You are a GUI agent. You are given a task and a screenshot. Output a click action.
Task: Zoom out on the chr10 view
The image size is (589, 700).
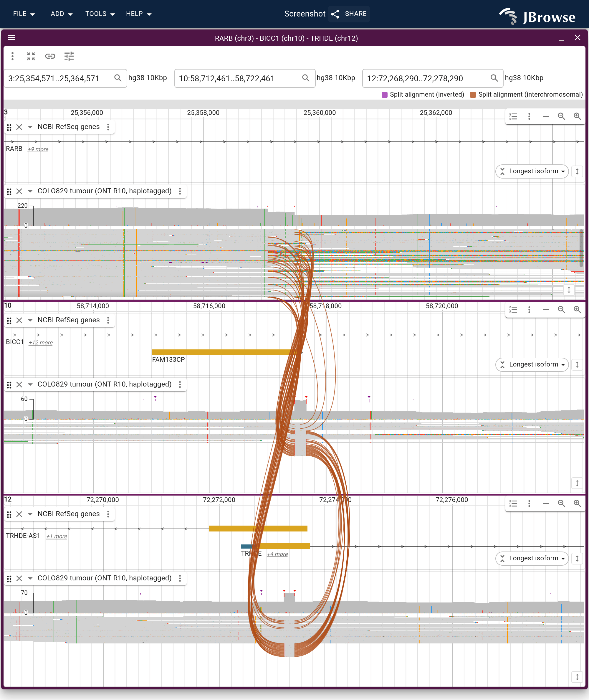[x=561, y=310]
